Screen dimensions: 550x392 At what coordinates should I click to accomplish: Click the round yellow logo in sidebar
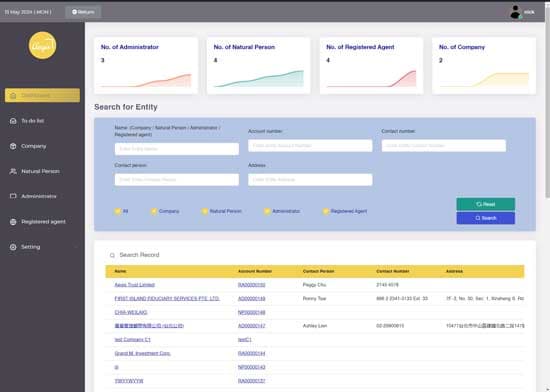(42, 46)
